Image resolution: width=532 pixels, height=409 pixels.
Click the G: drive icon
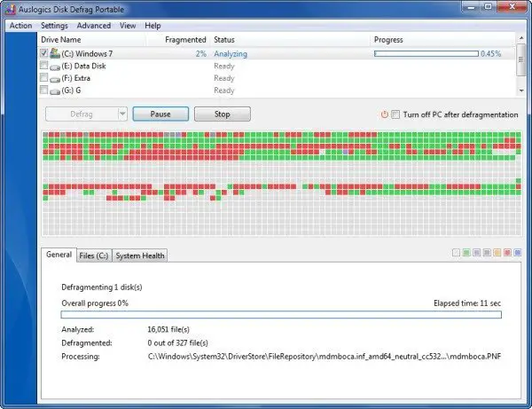click(x=55, y=91)
